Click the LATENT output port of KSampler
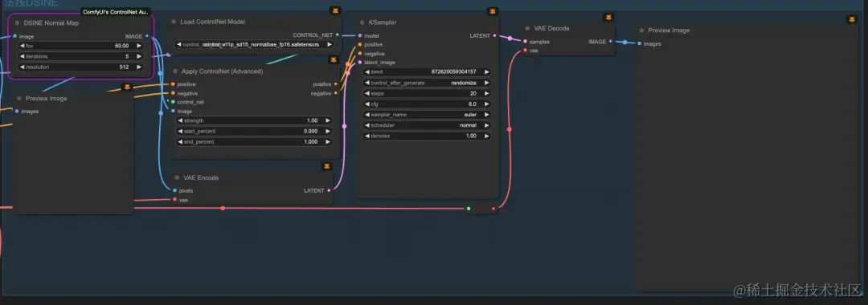This screenshot has width=868, height=305. (x=494, y=35)
